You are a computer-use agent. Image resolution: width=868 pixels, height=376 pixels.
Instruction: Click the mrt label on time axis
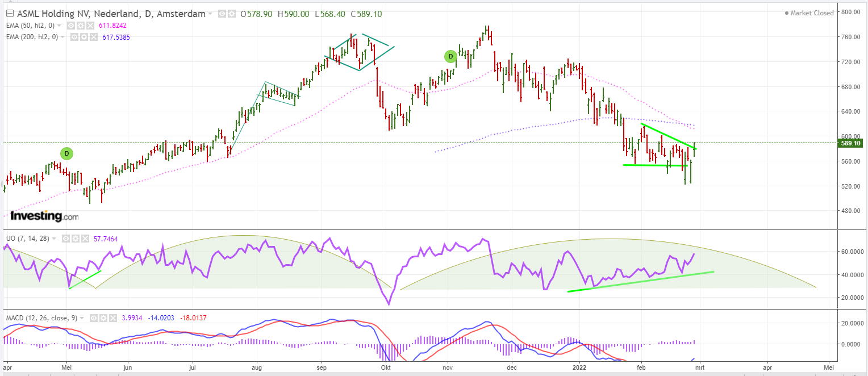coord(699,367)
